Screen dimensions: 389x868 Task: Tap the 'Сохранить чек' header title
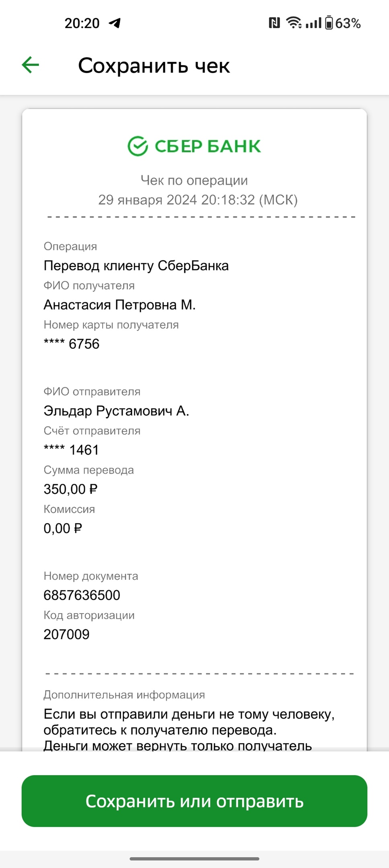click(x=154, y=65)
